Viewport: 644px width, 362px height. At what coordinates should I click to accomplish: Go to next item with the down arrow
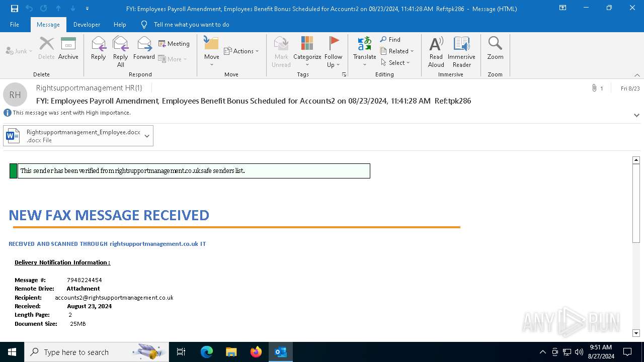[73, 9]
